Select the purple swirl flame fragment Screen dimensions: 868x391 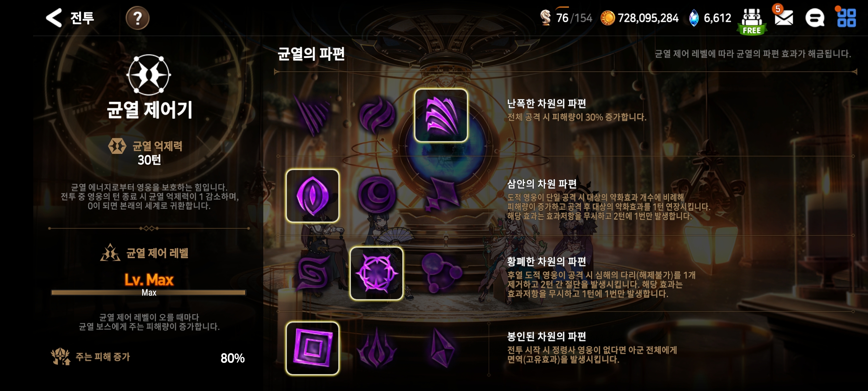point(376,115)
